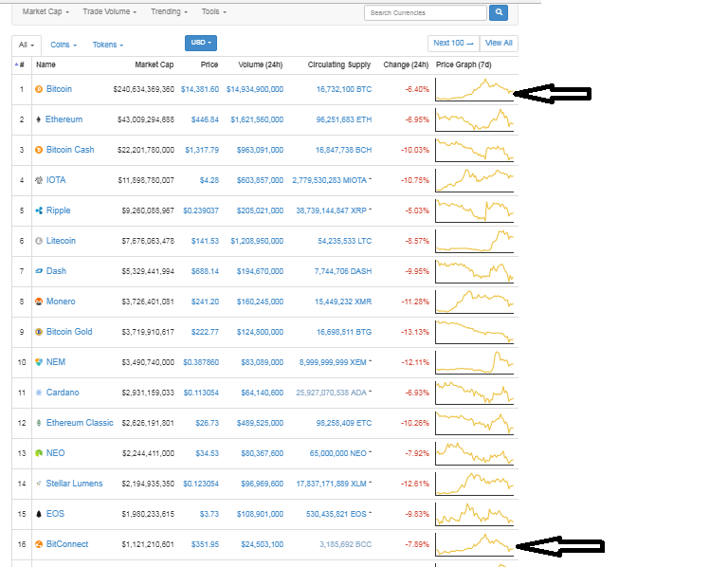This screenshot has width=728, height=567.
Task: Click the NEO logo icon
Action: coord(39,453)
